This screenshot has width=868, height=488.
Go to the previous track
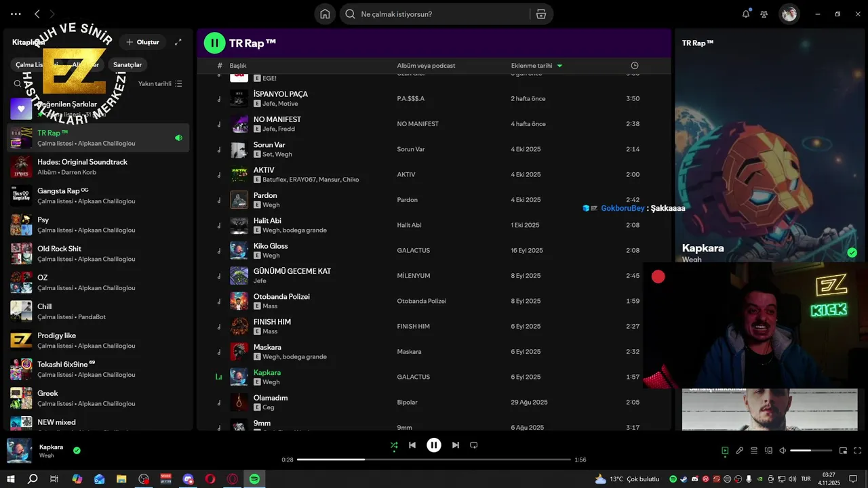click(412, 445)
